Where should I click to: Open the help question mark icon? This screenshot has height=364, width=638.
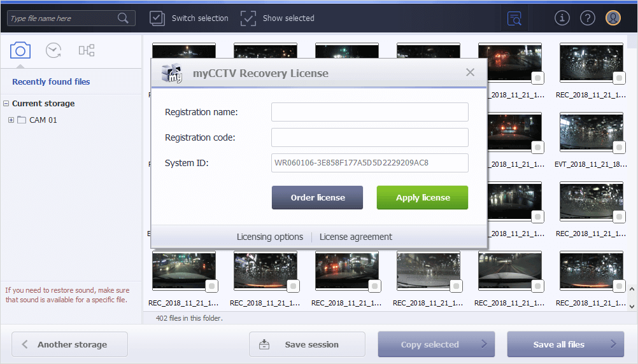click(x=588, y=18)
